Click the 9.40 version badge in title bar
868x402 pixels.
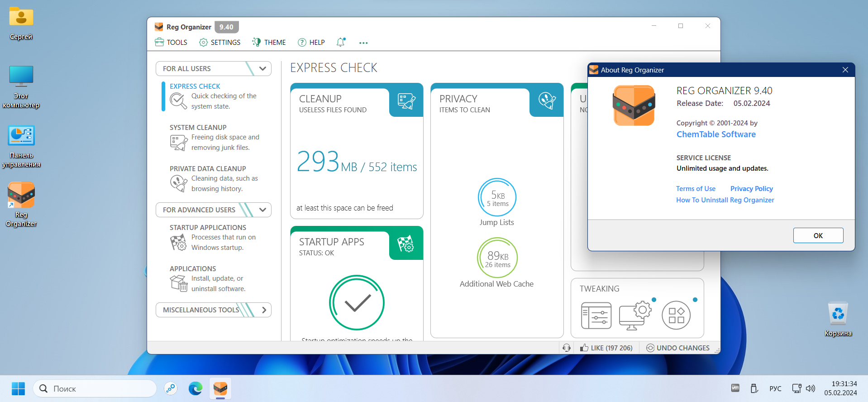226,27
